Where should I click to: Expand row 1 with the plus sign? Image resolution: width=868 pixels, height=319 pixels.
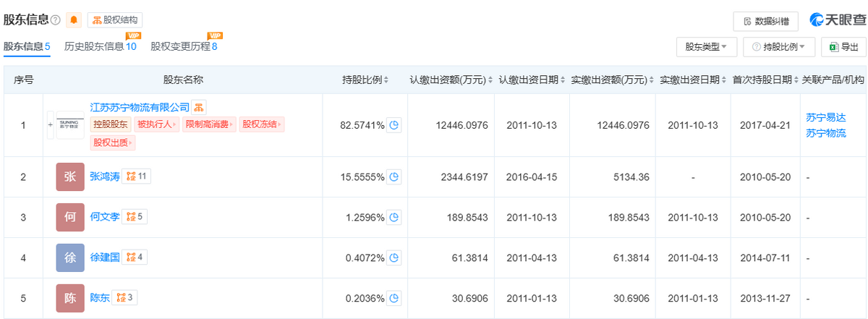[50, 125]
